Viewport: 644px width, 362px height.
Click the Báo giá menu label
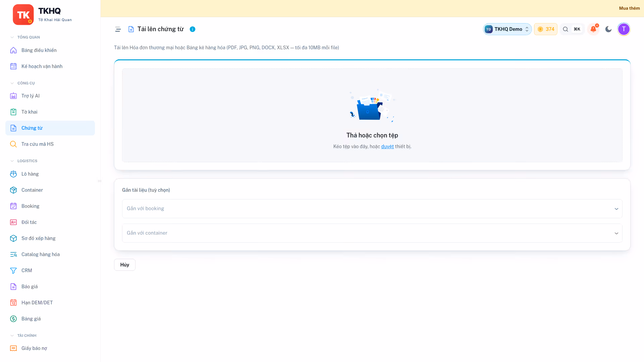click(x=30, y=287)
